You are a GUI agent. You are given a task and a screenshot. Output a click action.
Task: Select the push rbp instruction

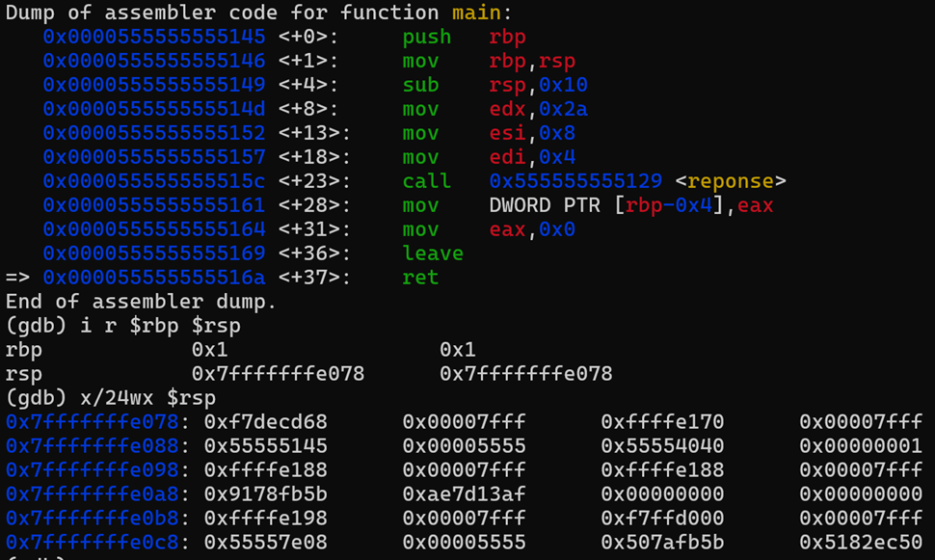click(464, 37)
